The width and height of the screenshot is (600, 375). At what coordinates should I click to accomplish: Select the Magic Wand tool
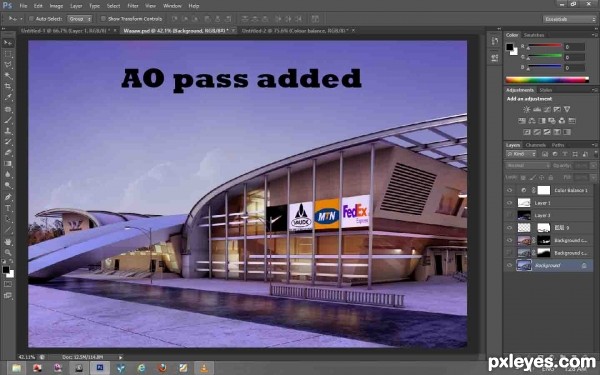click(8, 76)
